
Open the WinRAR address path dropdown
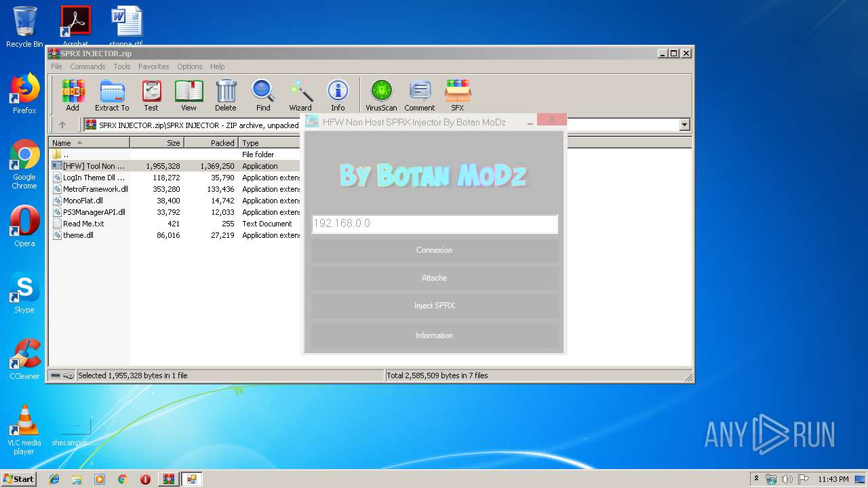click(x=684, y=125)
